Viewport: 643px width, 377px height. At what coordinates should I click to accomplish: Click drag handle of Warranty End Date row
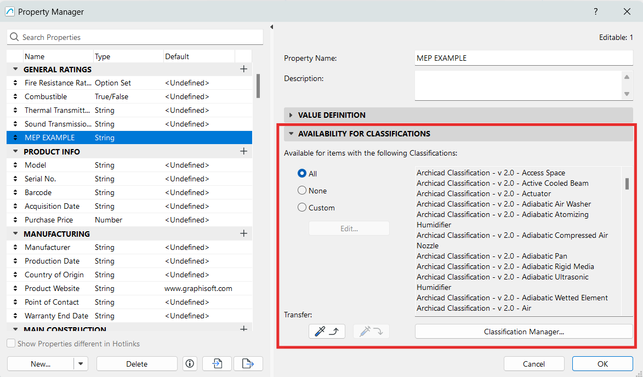[x=15, y=316]
